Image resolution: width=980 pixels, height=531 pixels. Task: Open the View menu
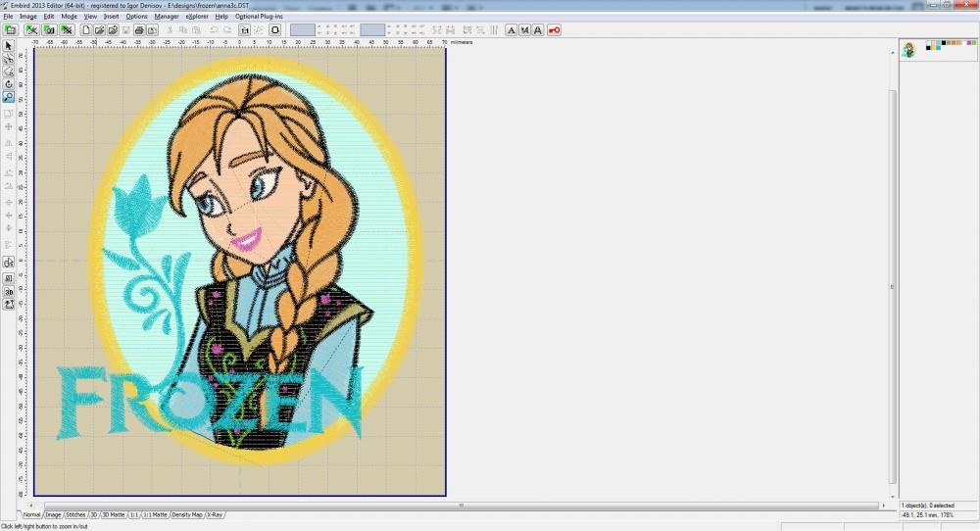[90, 17]
